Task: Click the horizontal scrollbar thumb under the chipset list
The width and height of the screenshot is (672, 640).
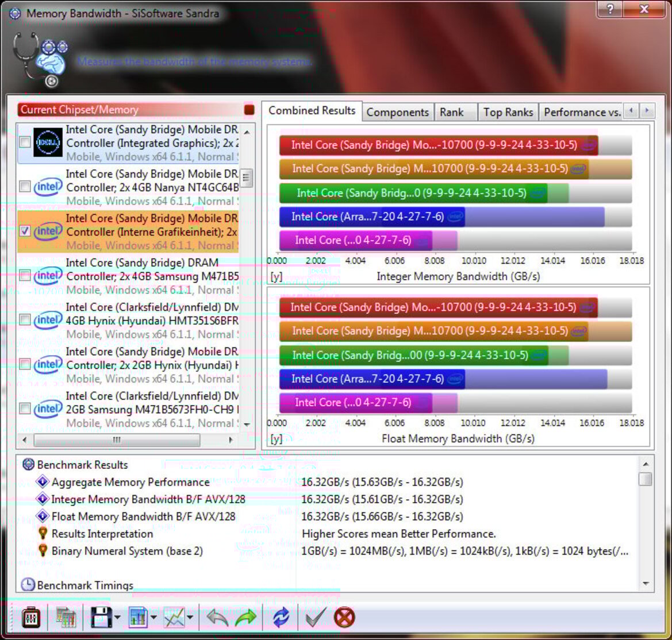Action: (117, 440)
